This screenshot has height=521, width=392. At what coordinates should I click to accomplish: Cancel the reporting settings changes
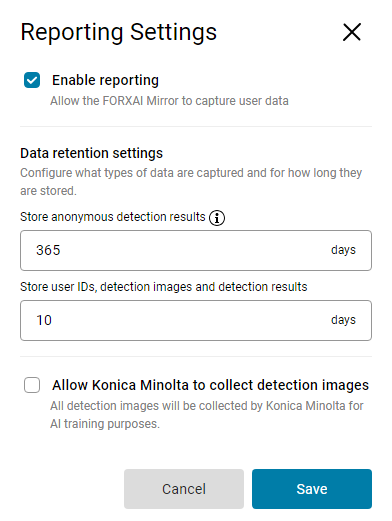pyautogui.click(x=184, y=489)
